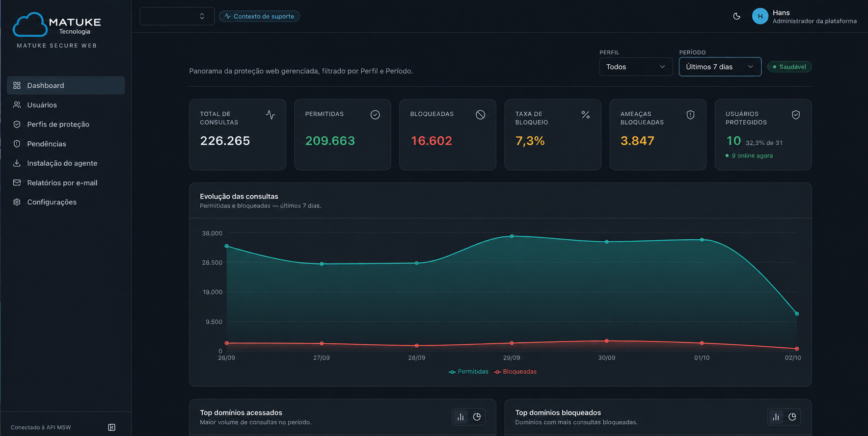Click the Configurações gear icon
Image resolution: width=868 pixels, height=436 pixels.
point(17,202)
